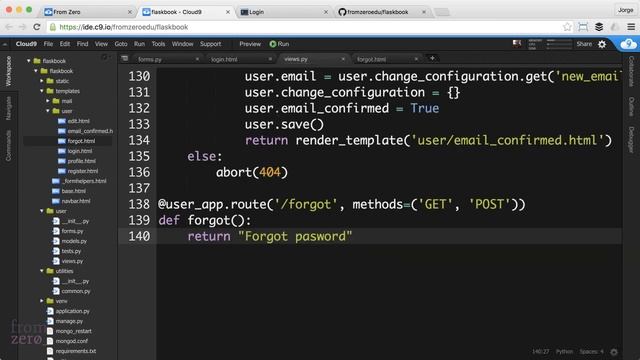Viewport: 640px width, 360px height.
Task: Open a new editor tab with plus
Action: pos(432,58)
